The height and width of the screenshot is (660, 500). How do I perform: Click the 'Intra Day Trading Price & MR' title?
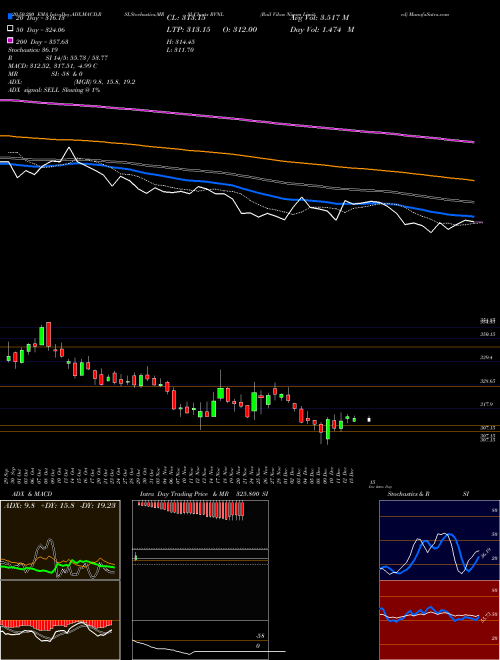pyautogui.click(x=185, y=494)
